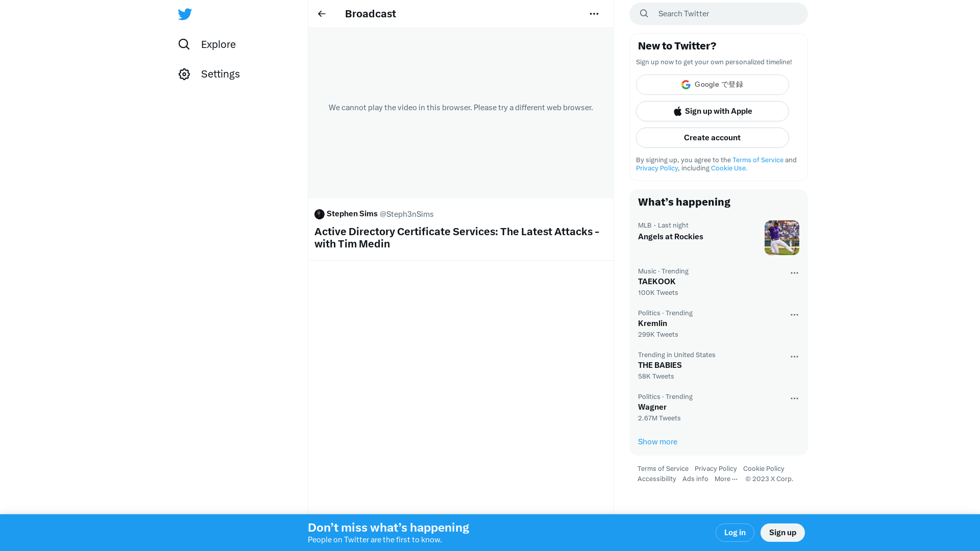Go back with the arrow icon
This screenshot has height=551, width=980.
[x=322, y=14]
